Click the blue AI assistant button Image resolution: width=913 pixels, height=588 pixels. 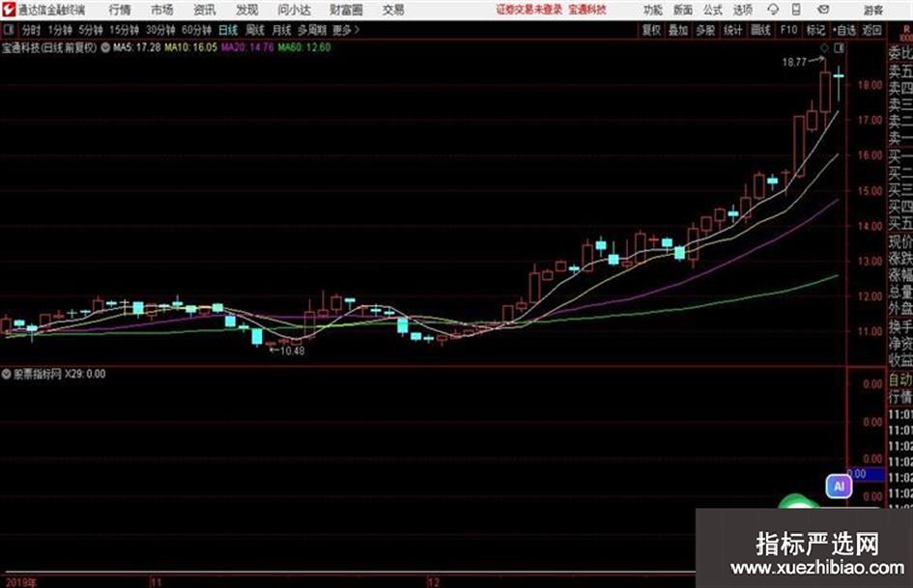pos(839,486)
